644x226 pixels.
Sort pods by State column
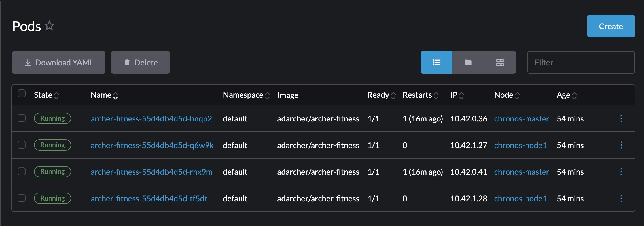(x=46, y=95)
